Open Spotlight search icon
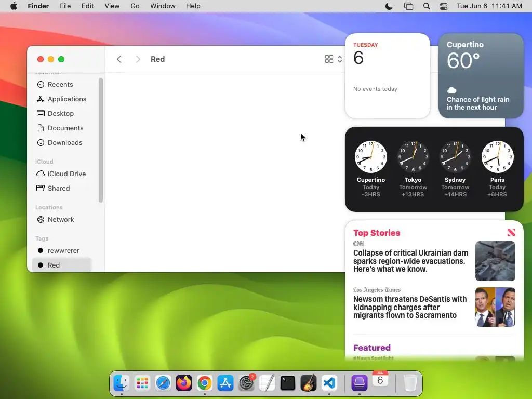 click(427, 6)
